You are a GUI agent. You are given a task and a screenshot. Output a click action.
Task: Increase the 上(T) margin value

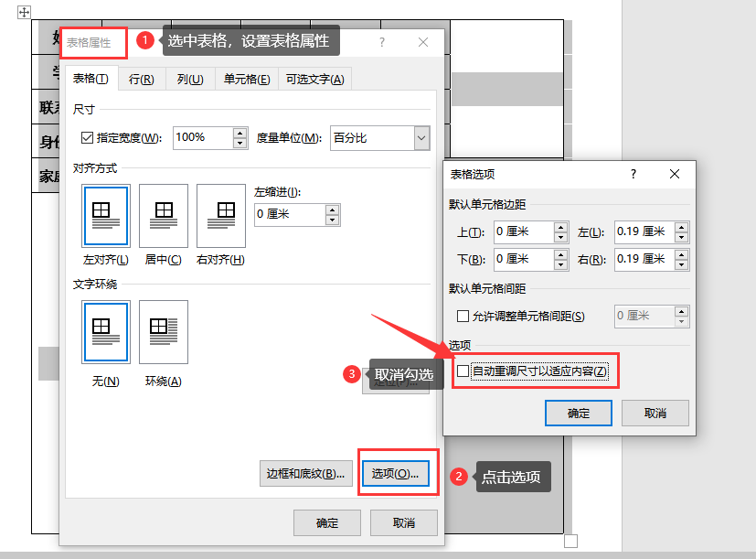pos(560,228)
